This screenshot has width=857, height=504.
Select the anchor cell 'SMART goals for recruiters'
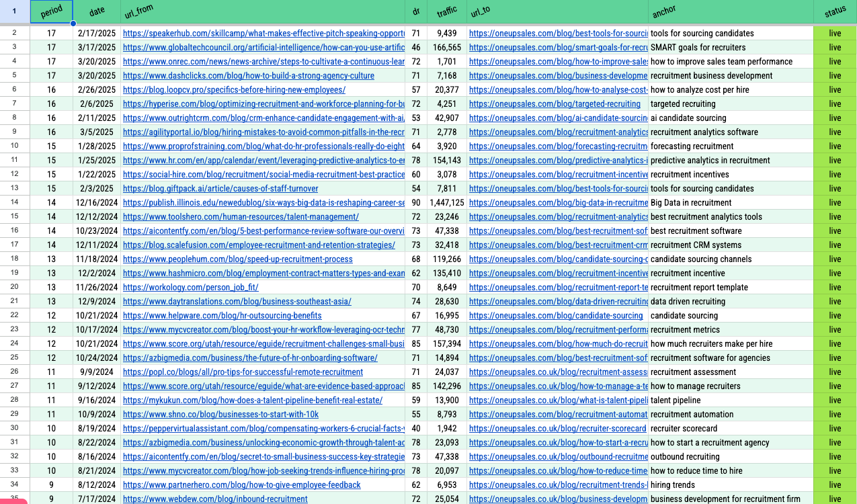(731, 47)
